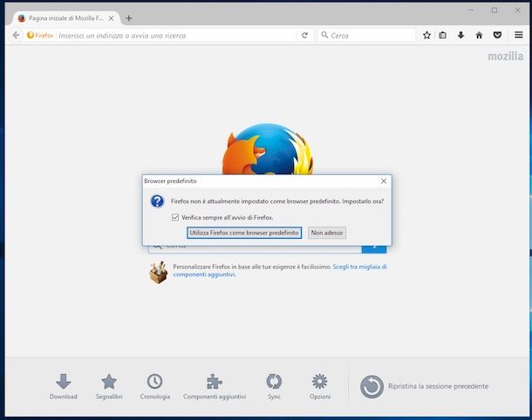Open Opzioni gear shortcut
The image size is (532, 420).
coord(319,387)
